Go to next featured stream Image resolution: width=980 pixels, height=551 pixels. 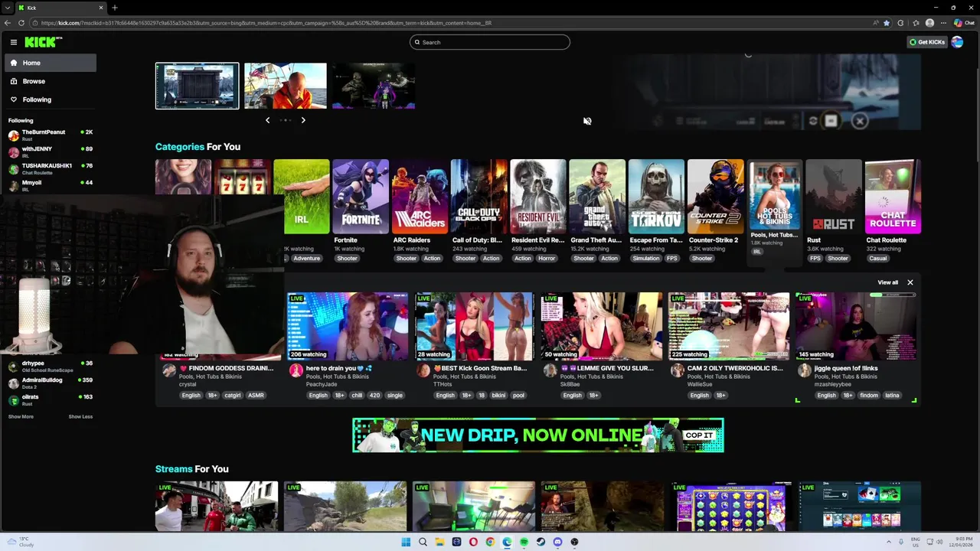[303, 120]
